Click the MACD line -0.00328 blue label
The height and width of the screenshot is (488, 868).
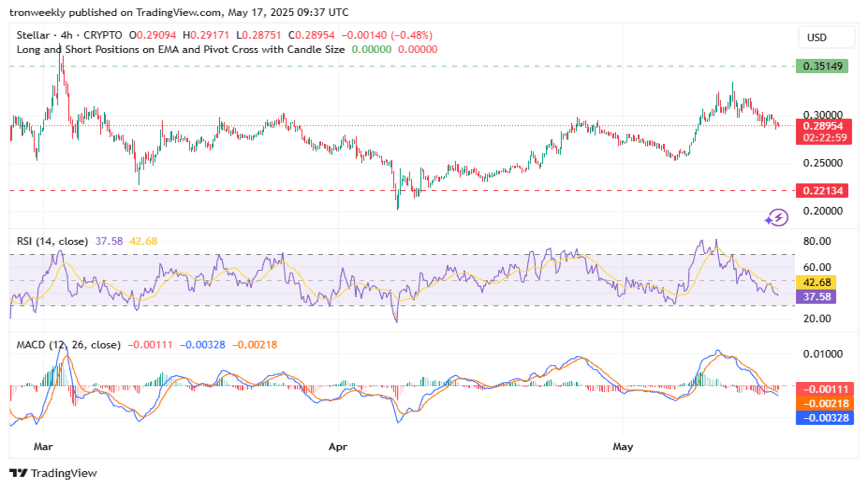tap(825, 418)
